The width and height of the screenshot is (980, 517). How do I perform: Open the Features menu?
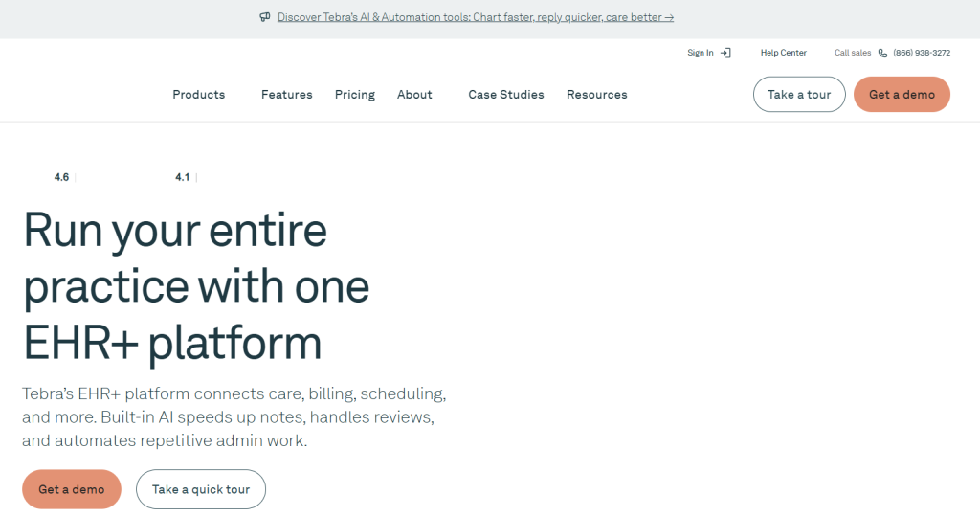286,95
